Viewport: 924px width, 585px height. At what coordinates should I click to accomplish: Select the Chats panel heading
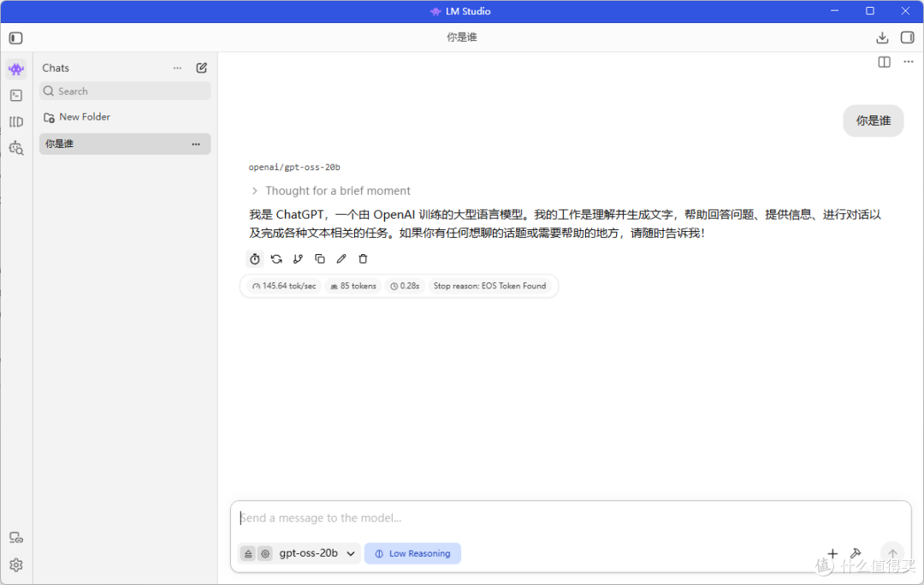[x=56, y=68]
